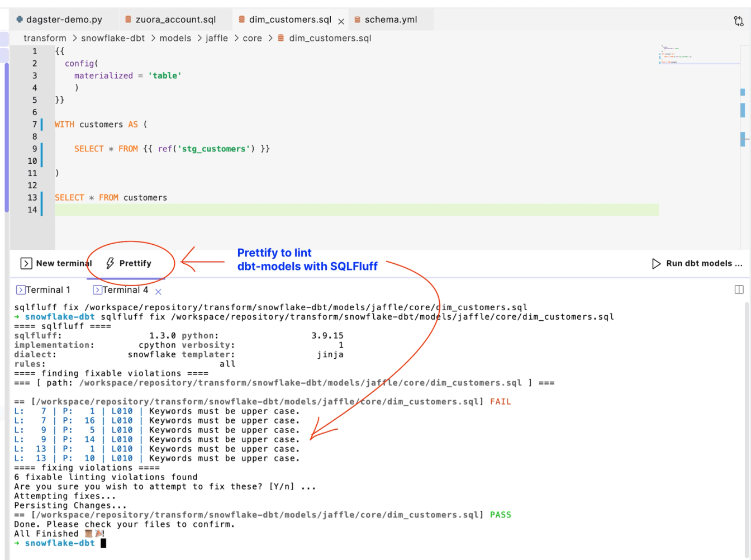Click 'FAIL' status in terminal output
Image resolution: width=751 pixels, height=560 pixels.
click(x=501, y=401)
